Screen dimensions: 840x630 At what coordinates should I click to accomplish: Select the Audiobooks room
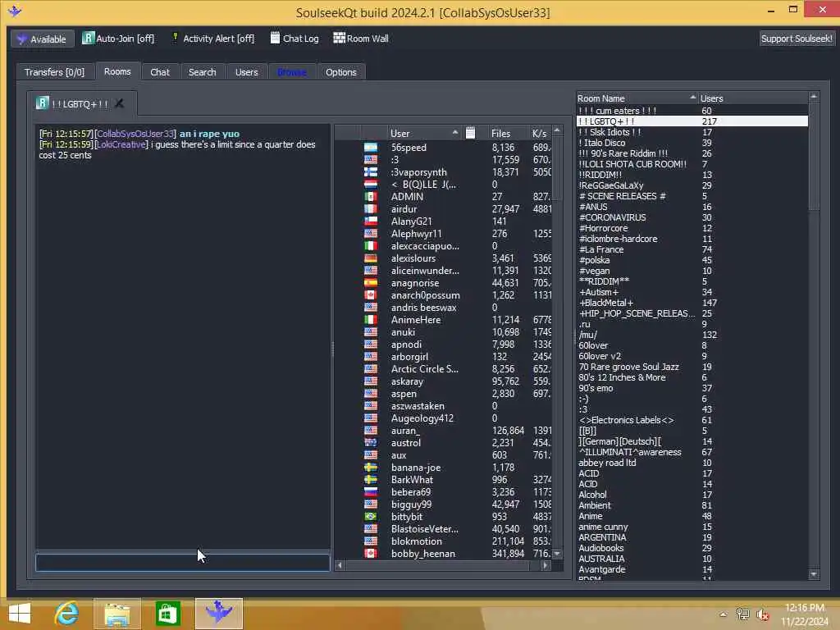click(600, 548)
